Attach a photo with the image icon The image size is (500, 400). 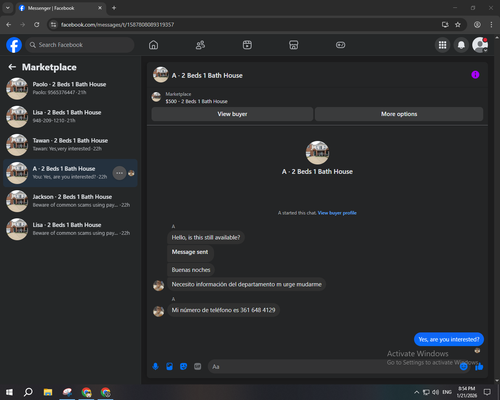169,367
